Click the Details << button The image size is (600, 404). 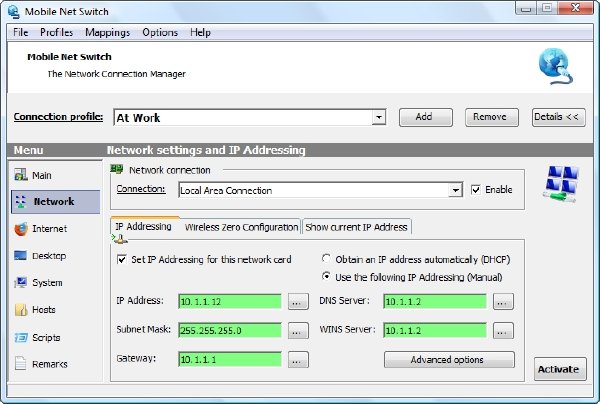coord(558,117)
